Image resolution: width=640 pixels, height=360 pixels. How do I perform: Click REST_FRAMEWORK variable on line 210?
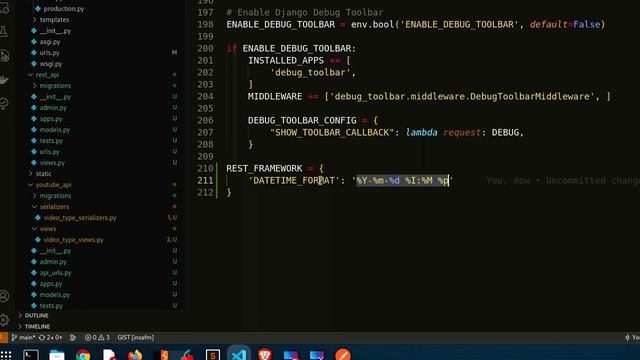tap(264, 169)
